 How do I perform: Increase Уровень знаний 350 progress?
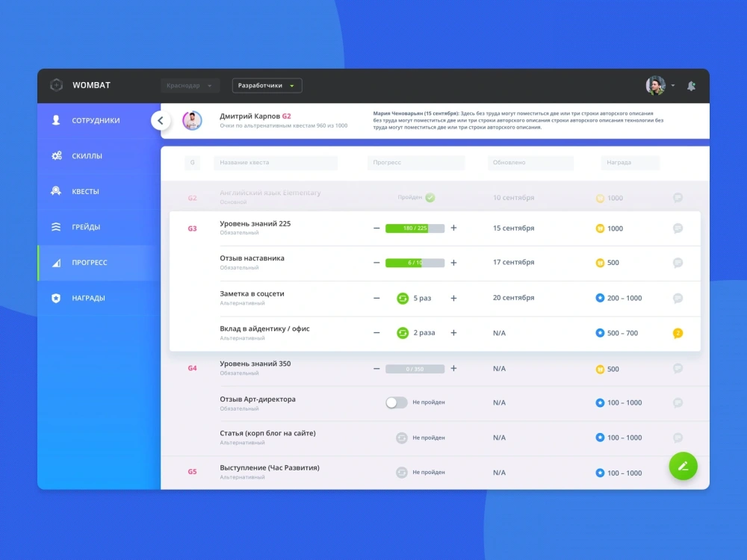(x=453, y=369)
